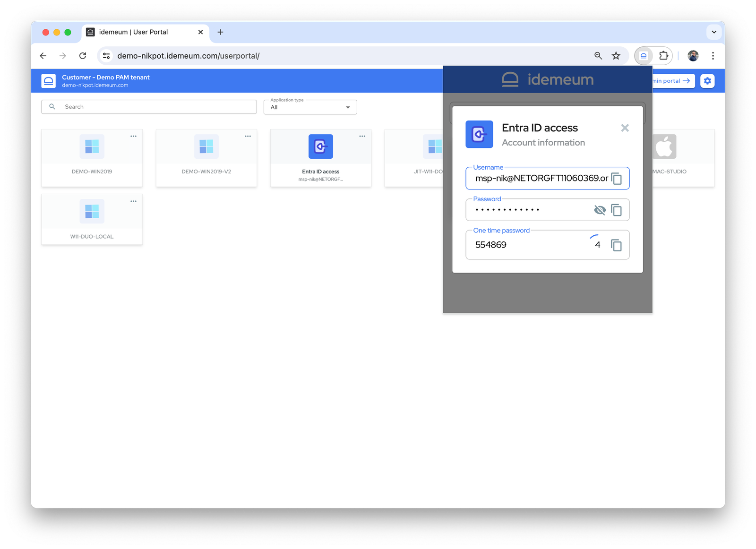Show the hidden password
This screenshot has width=756, height=549.
(600, 210)
